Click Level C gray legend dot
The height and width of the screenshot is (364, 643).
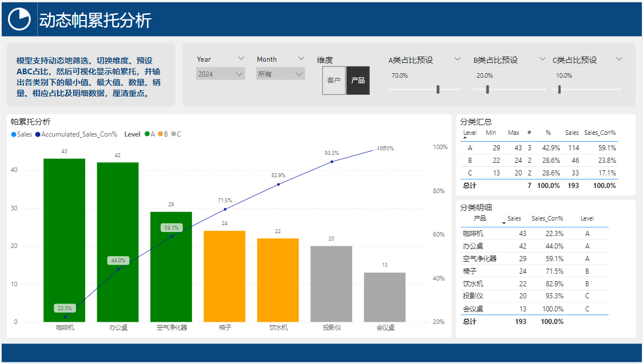pos(173,134)
